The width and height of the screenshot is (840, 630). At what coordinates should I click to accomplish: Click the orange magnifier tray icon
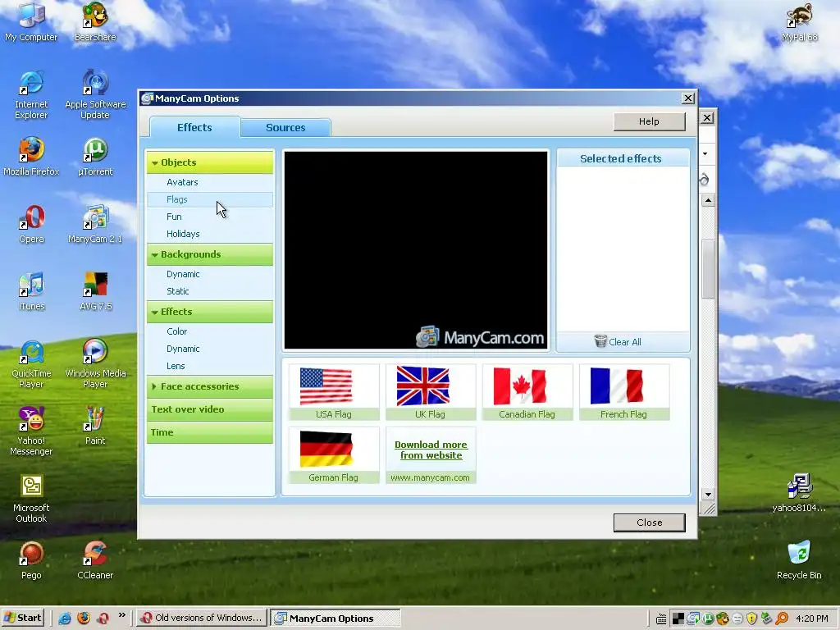click(782, 619)
